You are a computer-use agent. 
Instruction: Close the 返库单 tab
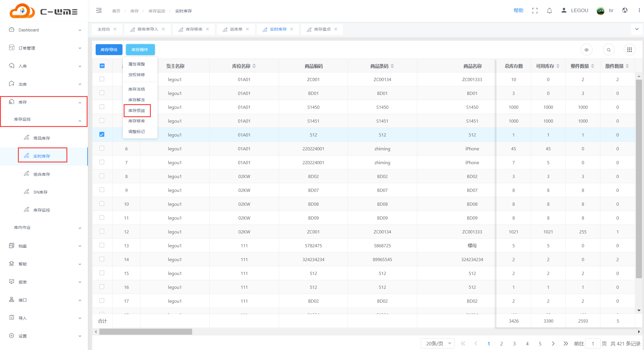[x=247, y=29]
